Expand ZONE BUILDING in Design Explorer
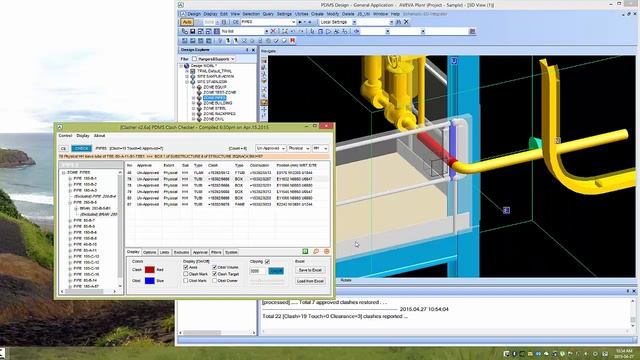Image resolution: width=640 pixels, height=360 pixels. tap(193, 103)
